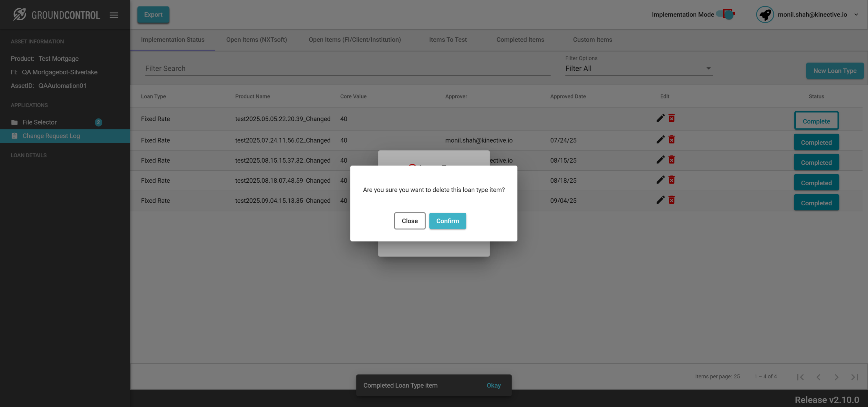This screenshot has height=407, width=868.
Task: Click the edit pencil for test2025.05.05.22.20.39_Changed row
Action: click(660, 118)
